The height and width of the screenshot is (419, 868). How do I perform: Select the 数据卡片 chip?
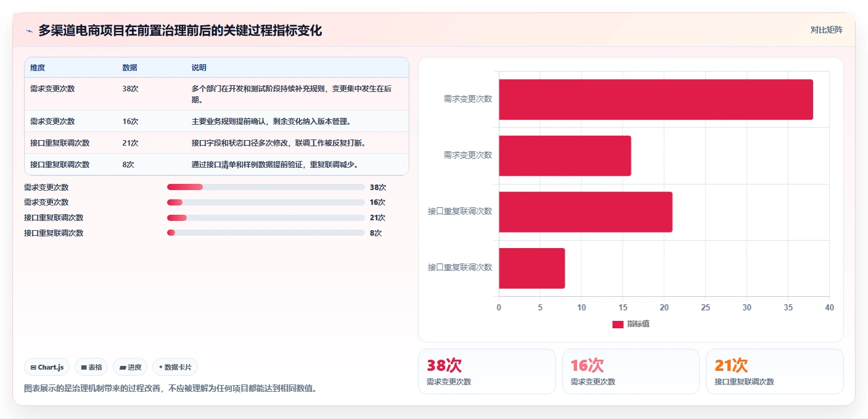pos(175,367)
